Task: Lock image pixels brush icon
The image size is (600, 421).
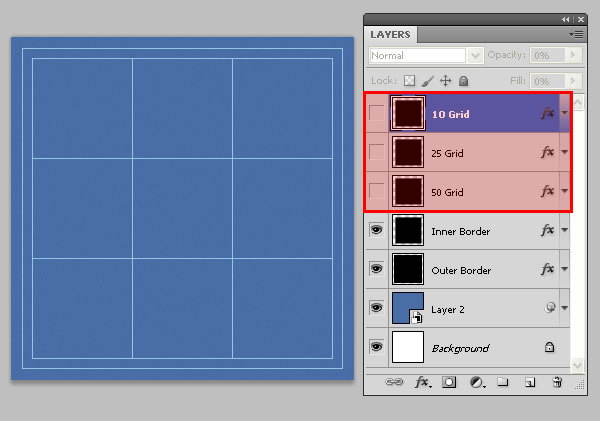Action: point(427,81)
